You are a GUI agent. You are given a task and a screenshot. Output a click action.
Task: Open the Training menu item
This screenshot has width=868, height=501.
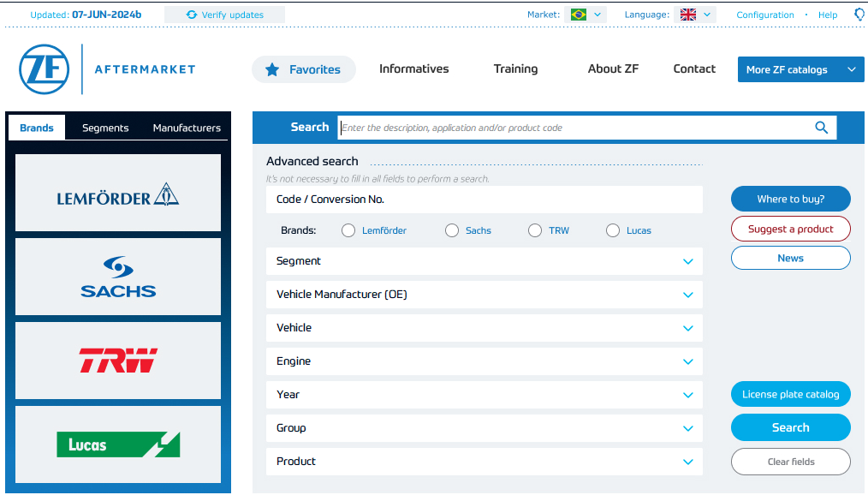[515, 69]
